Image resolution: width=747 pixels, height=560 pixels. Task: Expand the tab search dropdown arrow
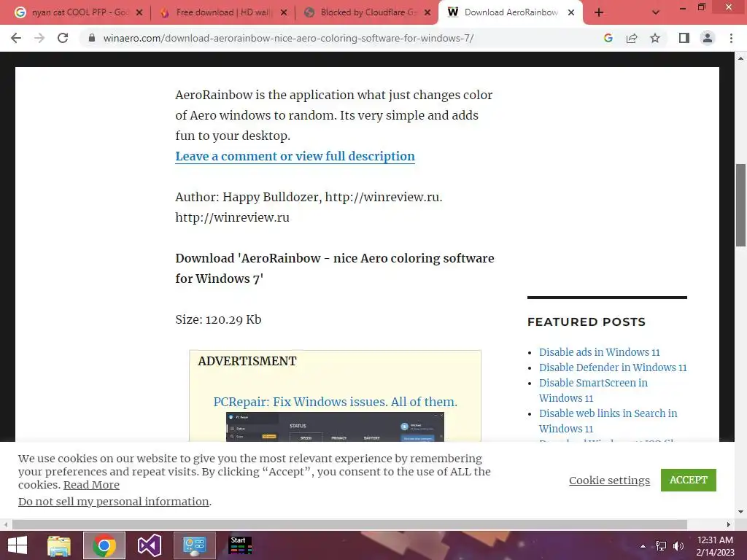pyautogui.click(x=656, y=12)
